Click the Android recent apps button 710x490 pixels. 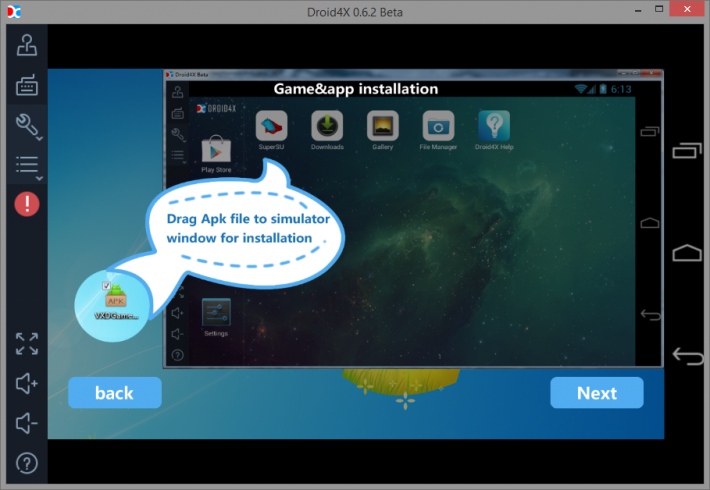click(687, 150)
